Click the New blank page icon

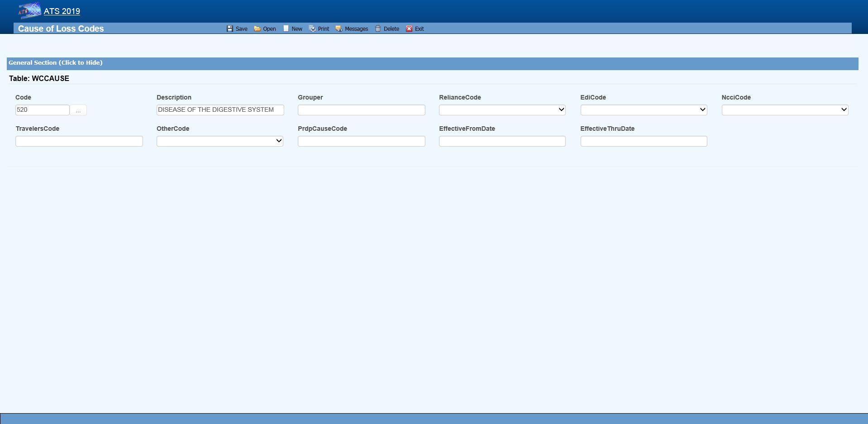click(286, 29)
